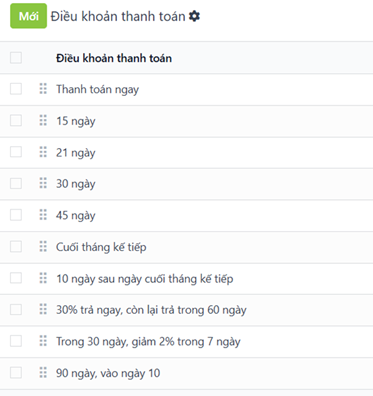
Task: Open the 90 ngày, vào ngày 10 record
Action: click(x=108, y=373)
